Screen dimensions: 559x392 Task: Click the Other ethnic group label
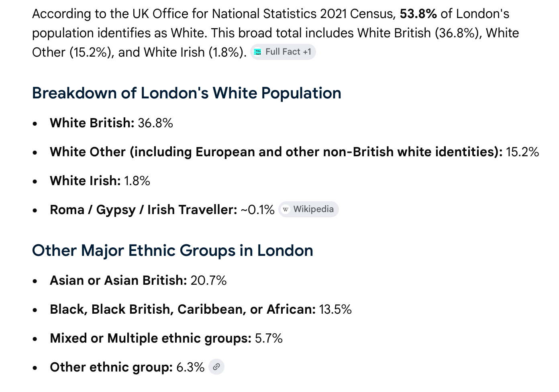pos(111,367)
